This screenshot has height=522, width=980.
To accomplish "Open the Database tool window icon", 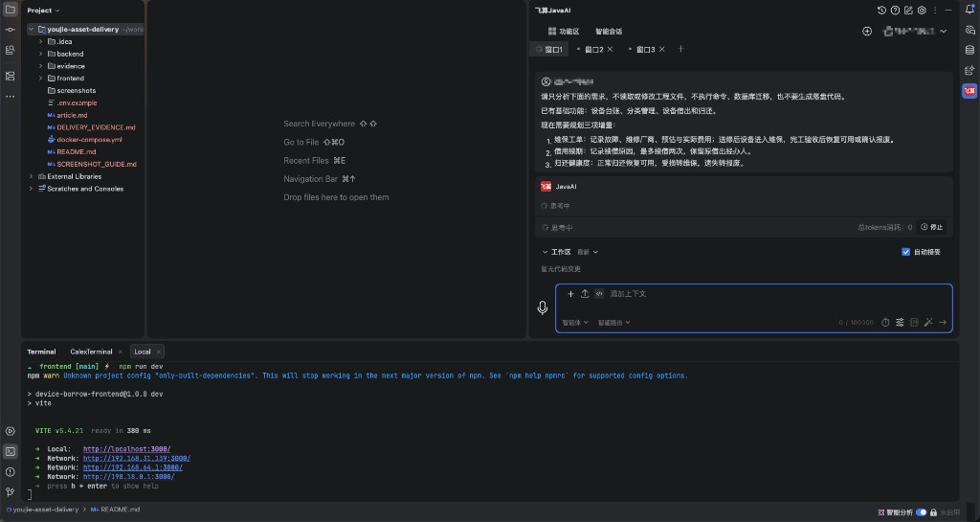I will click(969, 50).
